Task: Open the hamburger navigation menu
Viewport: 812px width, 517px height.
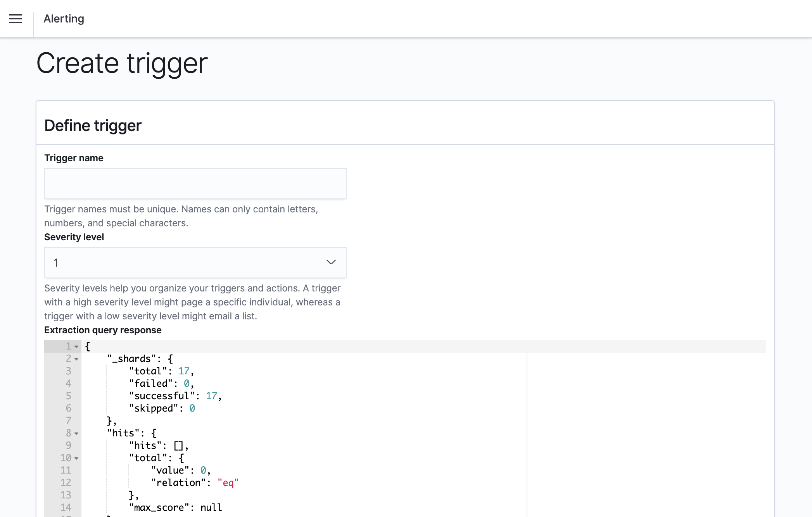Action: click(x=16, y=19)
